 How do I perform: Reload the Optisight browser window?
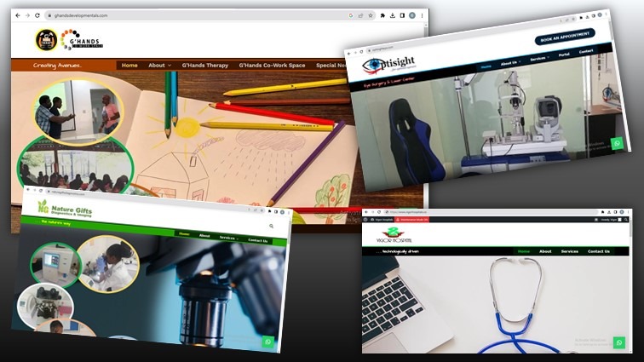(x=361, y=52)
